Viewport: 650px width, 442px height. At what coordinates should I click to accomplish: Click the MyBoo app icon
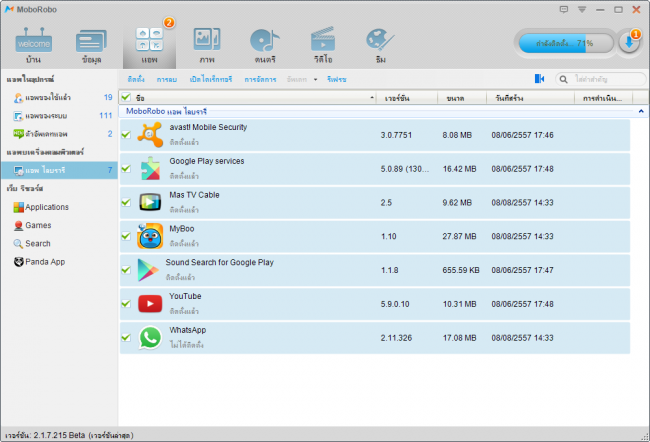(x=150, y=236)
